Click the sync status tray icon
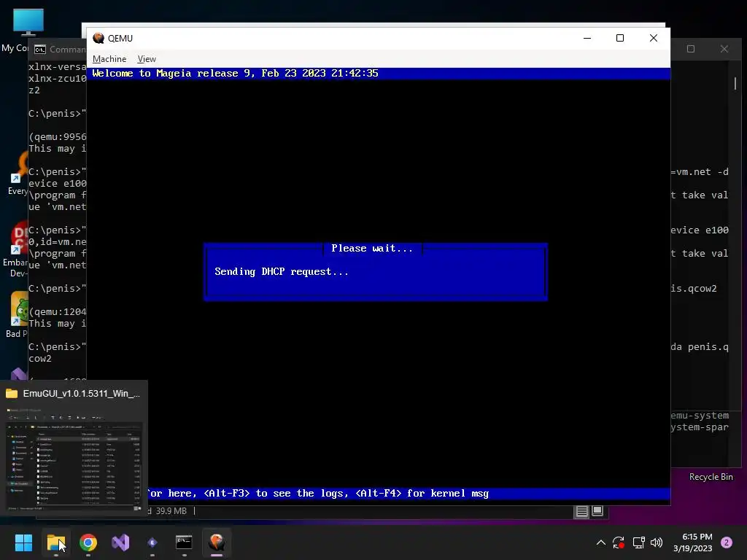Screen dimensions: 747x560 click(619, 542)
